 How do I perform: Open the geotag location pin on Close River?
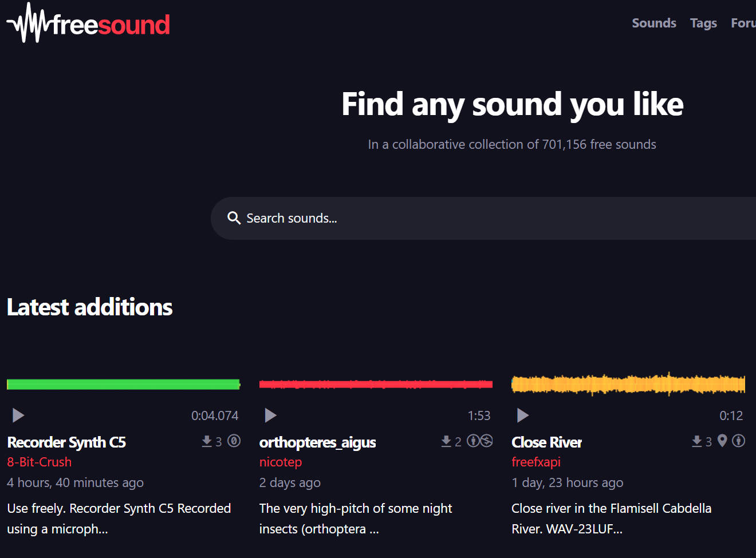(x=722, y=441)
